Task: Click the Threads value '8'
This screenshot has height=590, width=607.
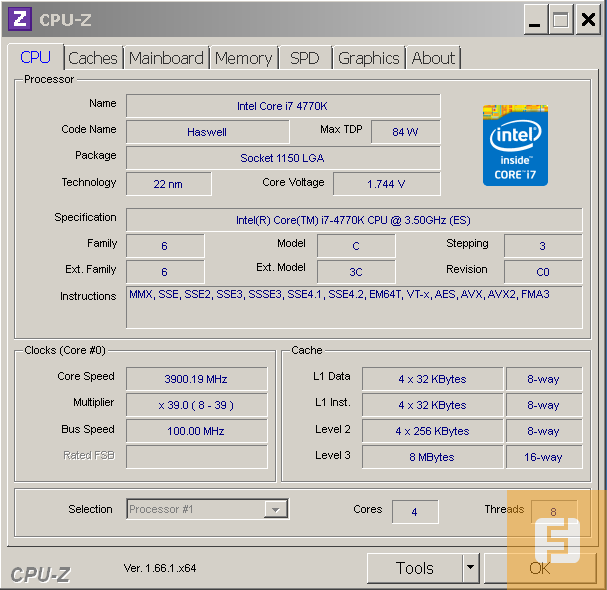Action: pos(554,512)
